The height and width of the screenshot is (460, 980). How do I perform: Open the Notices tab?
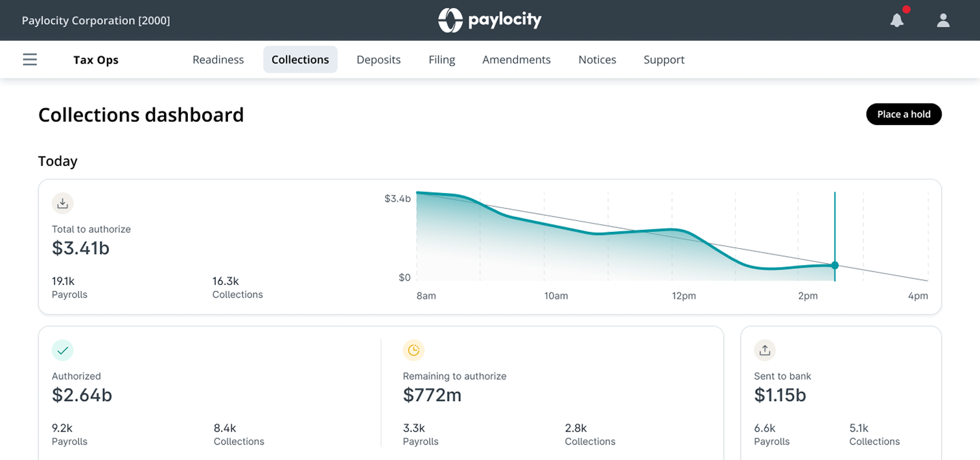[x=597, y=60]
